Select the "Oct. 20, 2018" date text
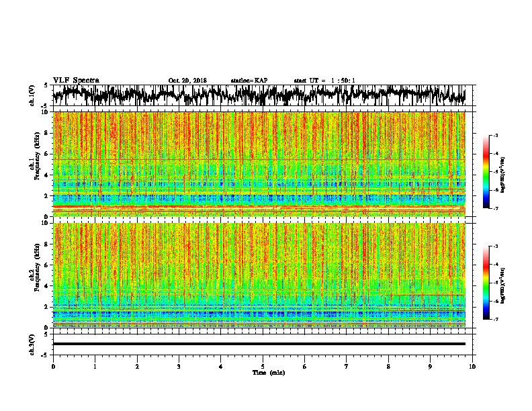The width and height of the screenshot is (532, 411). (x=187, y=81)
